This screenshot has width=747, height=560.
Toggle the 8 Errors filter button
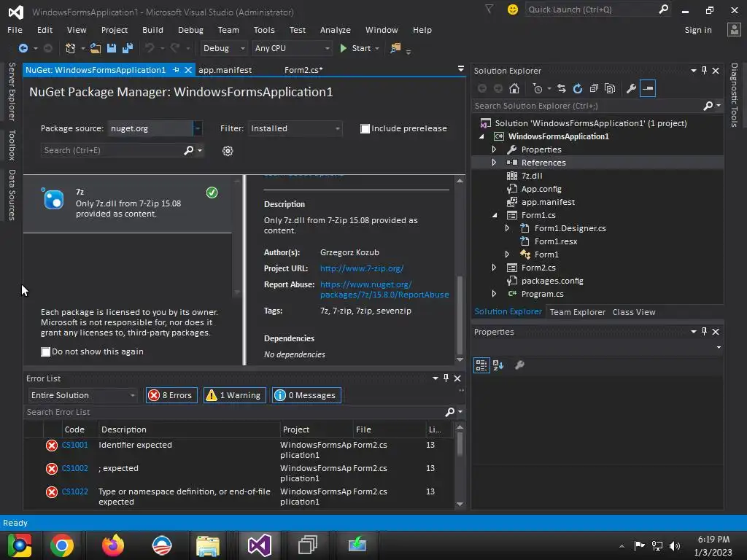171,395
